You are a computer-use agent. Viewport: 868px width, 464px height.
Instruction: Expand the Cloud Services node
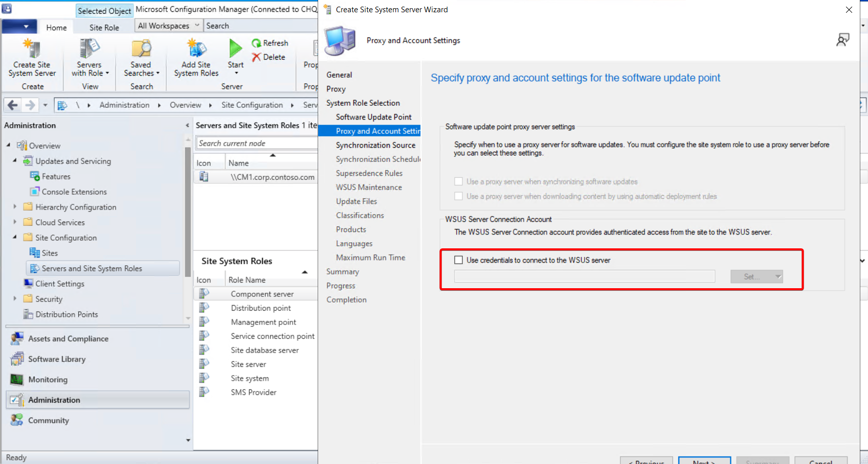click(14, 222)
